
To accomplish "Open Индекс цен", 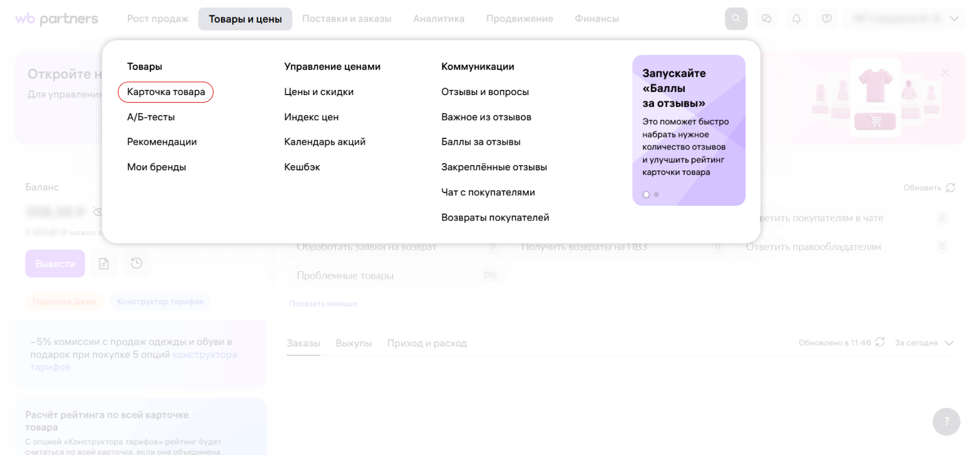I will pyautogui.click(x=311, y=117).
